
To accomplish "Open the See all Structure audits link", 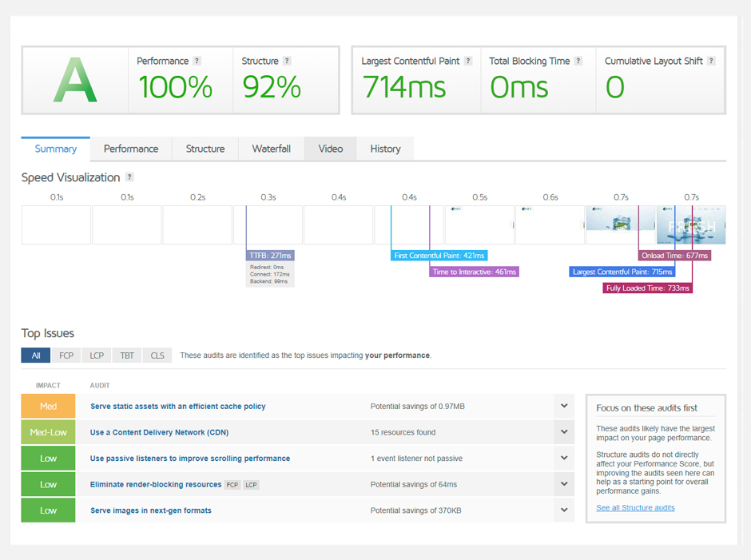I will coord(635,508).
